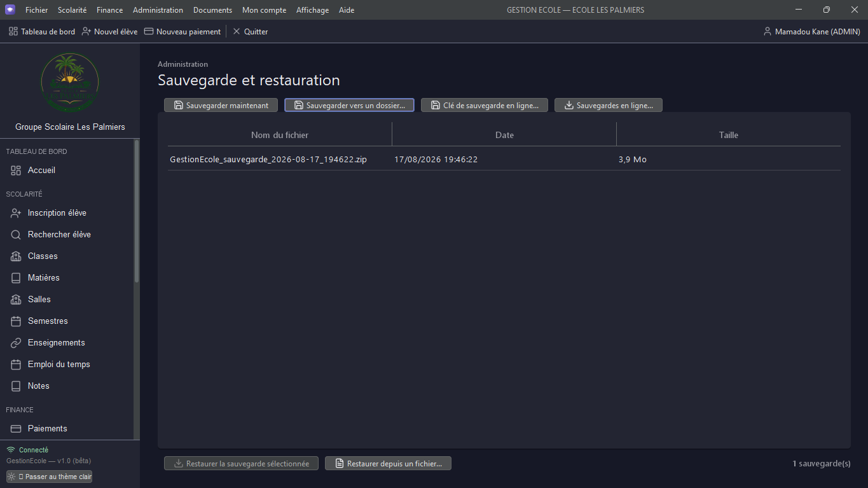Switch to light theme with Passer au thème clair
Image resolution: width=868 pixels, height=488 pixels.
point(49,477)
